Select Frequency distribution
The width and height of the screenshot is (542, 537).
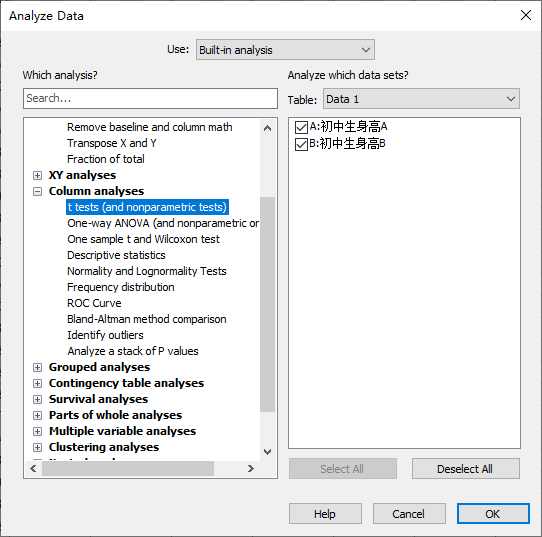click(x=121, y=287)
